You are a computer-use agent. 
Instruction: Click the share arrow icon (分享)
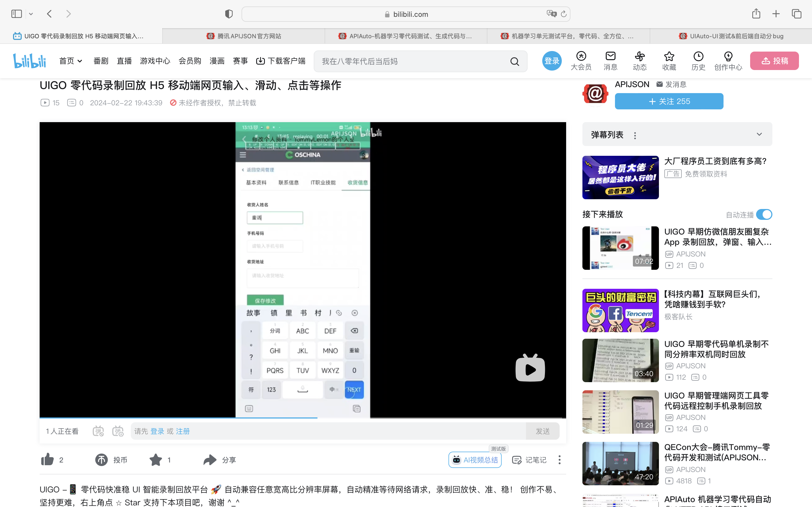[x=210, y=460]
